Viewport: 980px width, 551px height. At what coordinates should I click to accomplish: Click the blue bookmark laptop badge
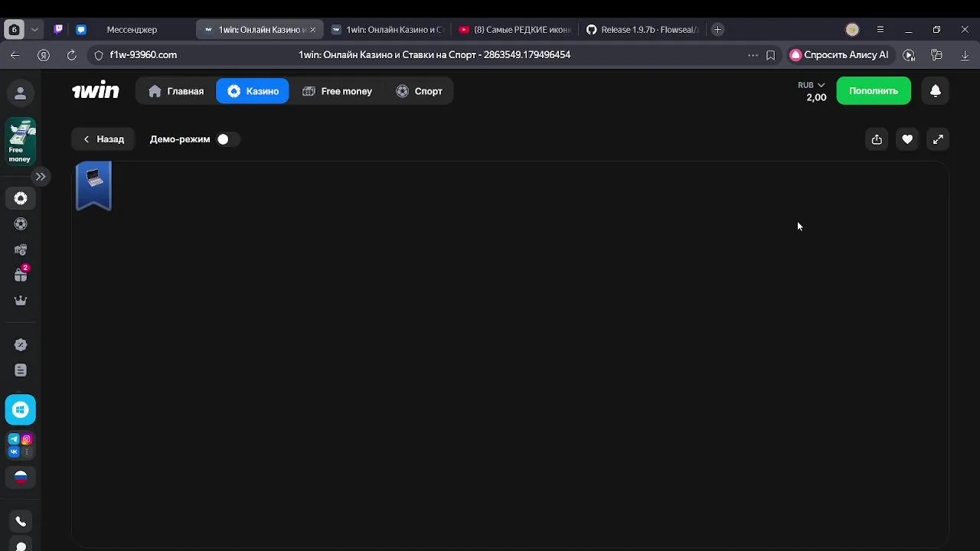tap(94, 185)
